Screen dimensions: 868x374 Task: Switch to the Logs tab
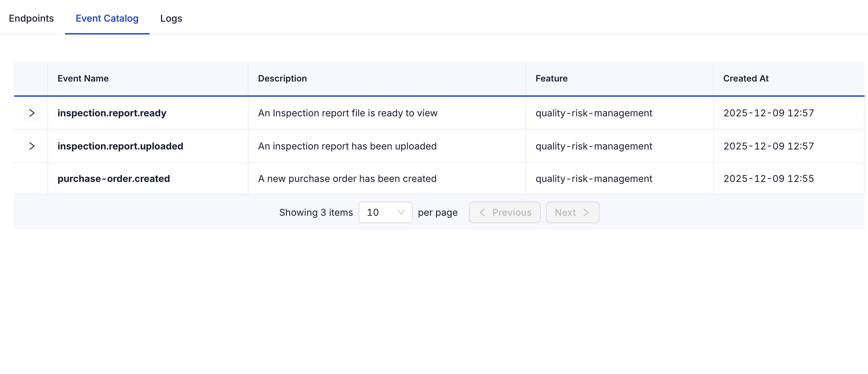[x=171, y=18]
